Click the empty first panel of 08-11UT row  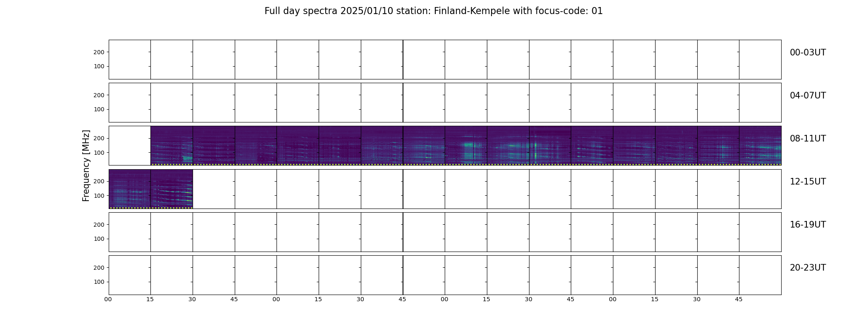(130, 146)
